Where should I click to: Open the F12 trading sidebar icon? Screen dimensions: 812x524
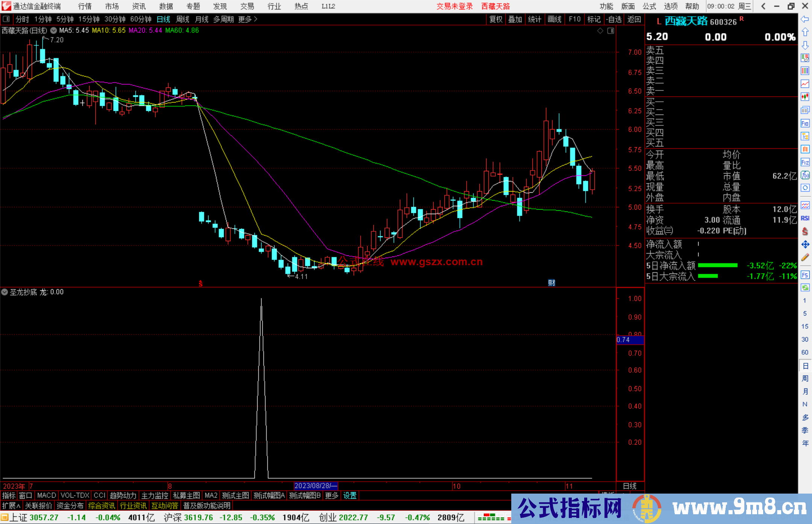tap(805, 162)
